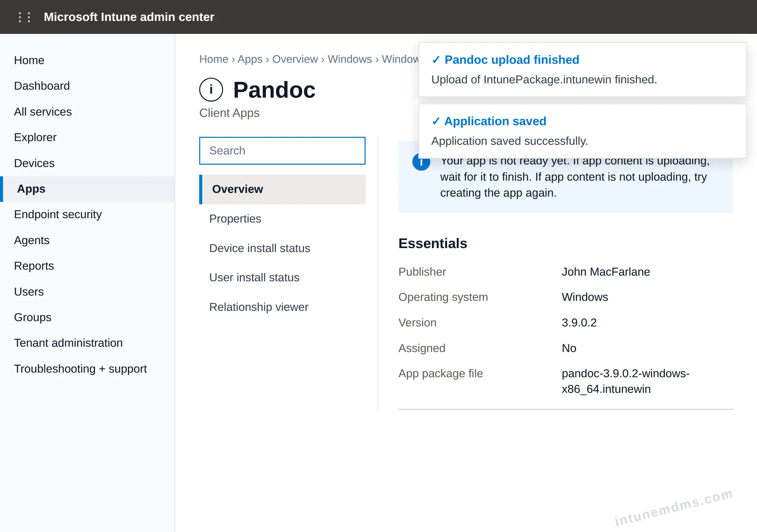Open the Windows breadcrumb link
This screenshot has height=532, width=757.
[350, 59]
